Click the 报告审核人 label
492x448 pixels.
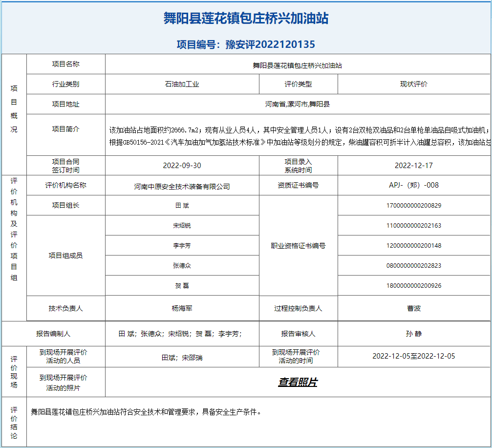tap(298, 334)
